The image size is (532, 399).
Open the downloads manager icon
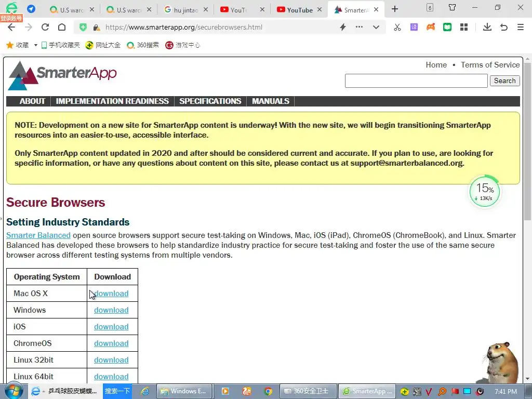click(x=487, y=27)
